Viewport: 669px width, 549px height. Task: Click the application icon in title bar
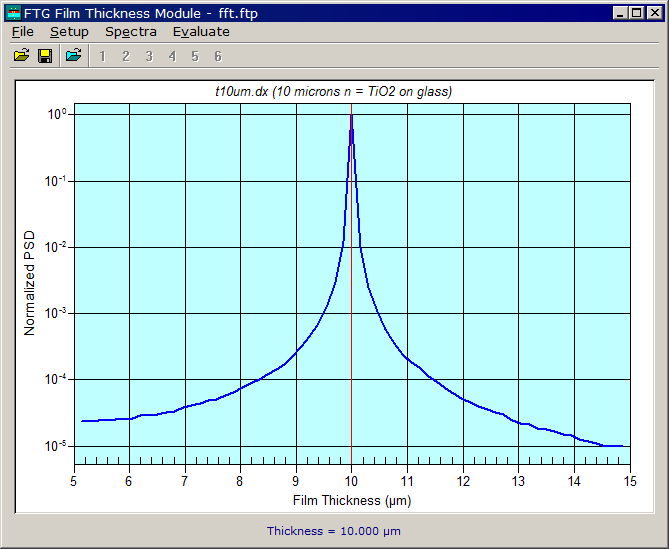point(14,13)
